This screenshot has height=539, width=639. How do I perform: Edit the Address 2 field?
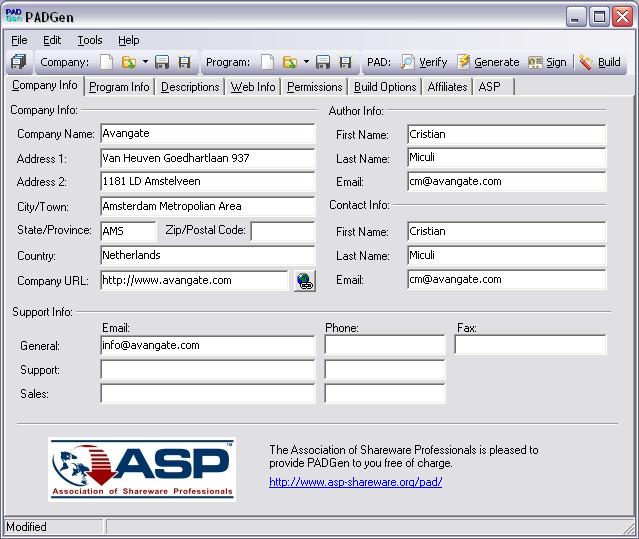pyautogui.click(x=207, y=182)
